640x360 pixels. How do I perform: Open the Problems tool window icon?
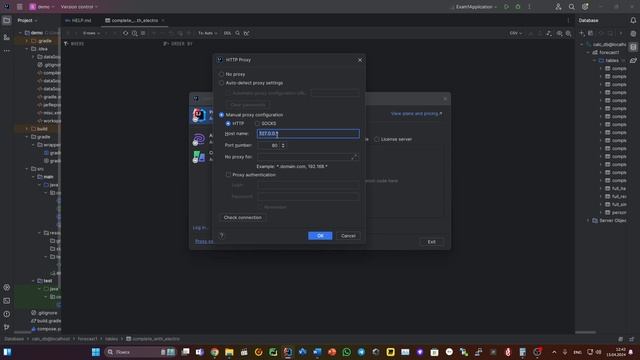[x=7, y=314]
